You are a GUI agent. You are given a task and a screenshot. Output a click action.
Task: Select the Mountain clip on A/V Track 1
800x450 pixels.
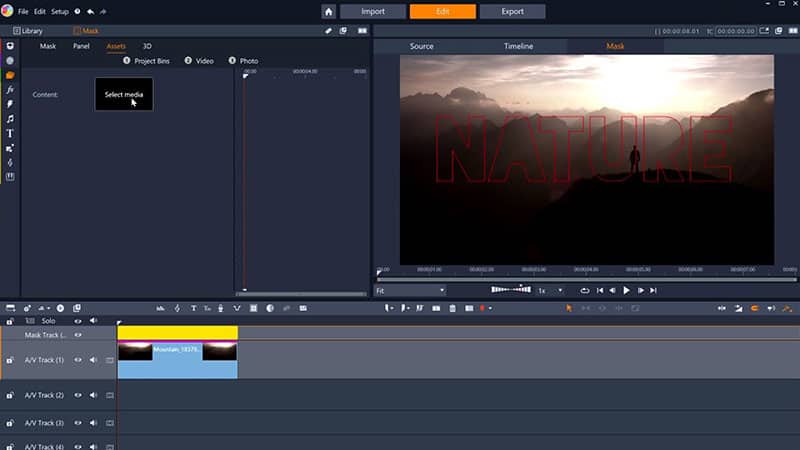pyautogui.click(x=177, y=359)
